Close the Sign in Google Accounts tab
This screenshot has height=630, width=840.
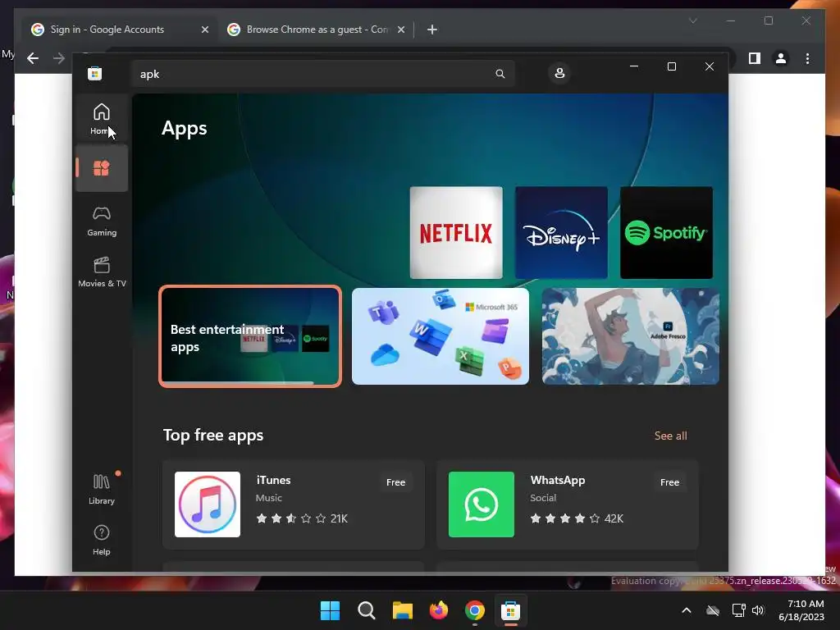point(204,30)
